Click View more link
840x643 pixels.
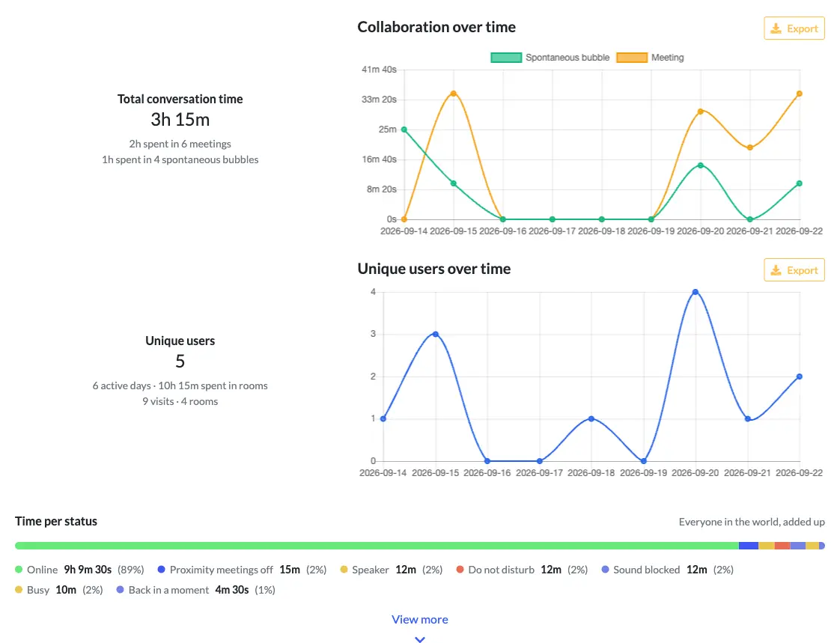[419, 620]
